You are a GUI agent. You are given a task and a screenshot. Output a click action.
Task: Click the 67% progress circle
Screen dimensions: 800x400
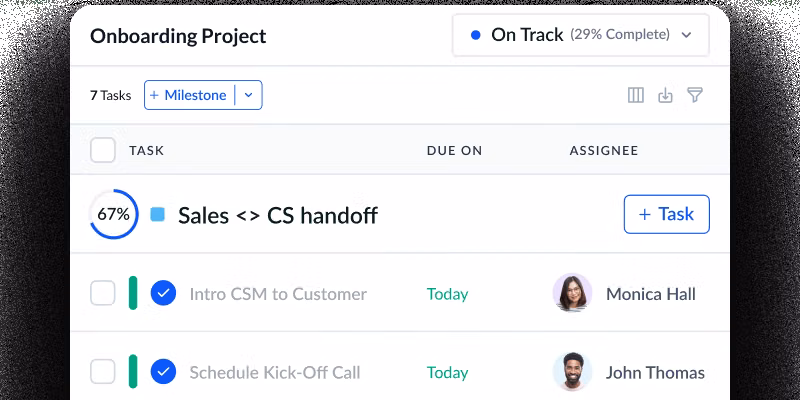coord(113,214)
